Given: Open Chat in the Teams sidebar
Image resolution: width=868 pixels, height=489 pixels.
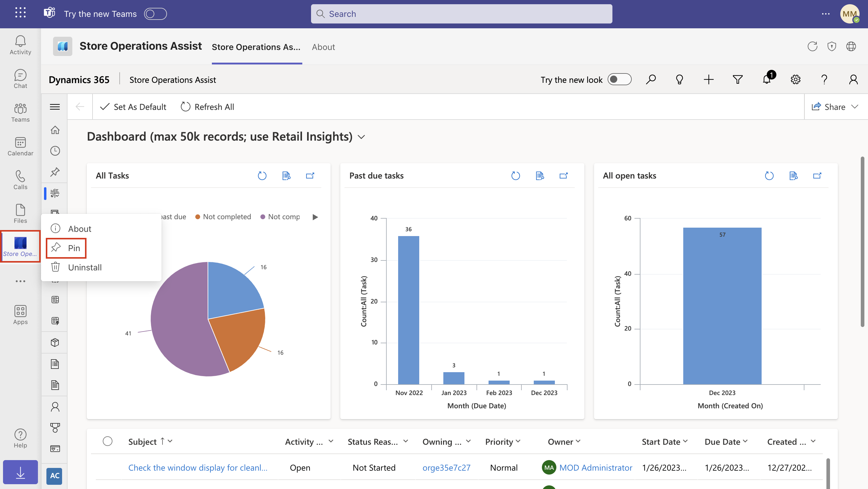Looking at the screenshot, I should (20, 79).
